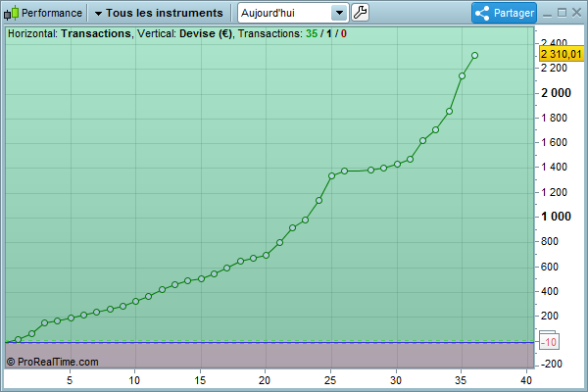The image size is (588, 392).
Task: Click the Partager share button
Action: [x=504, y=13]
